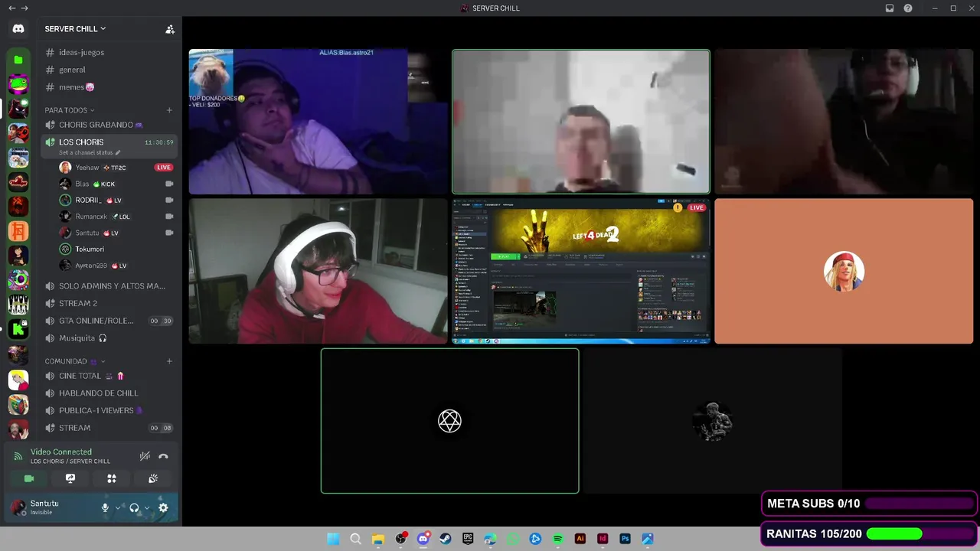Select user RODRII_ in voice list
The width and height of the screenshot is (980, 551).
116,201
